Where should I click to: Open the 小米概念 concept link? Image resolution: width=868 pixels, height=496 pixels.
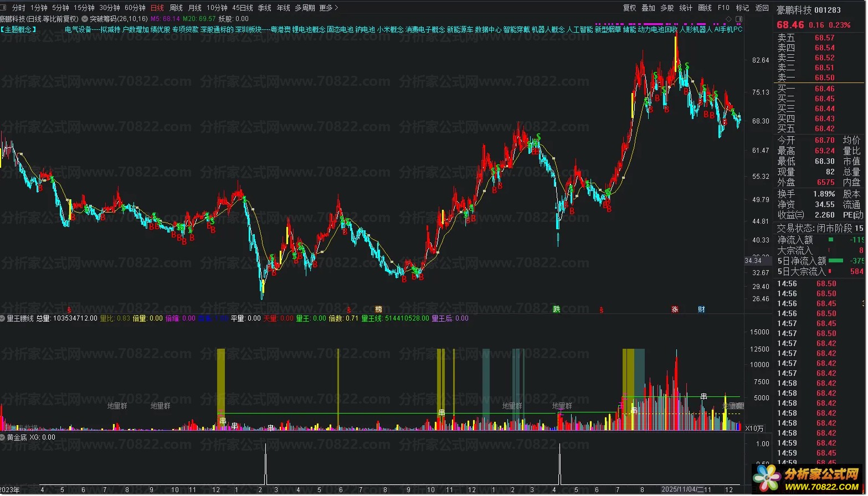point(390,29)
